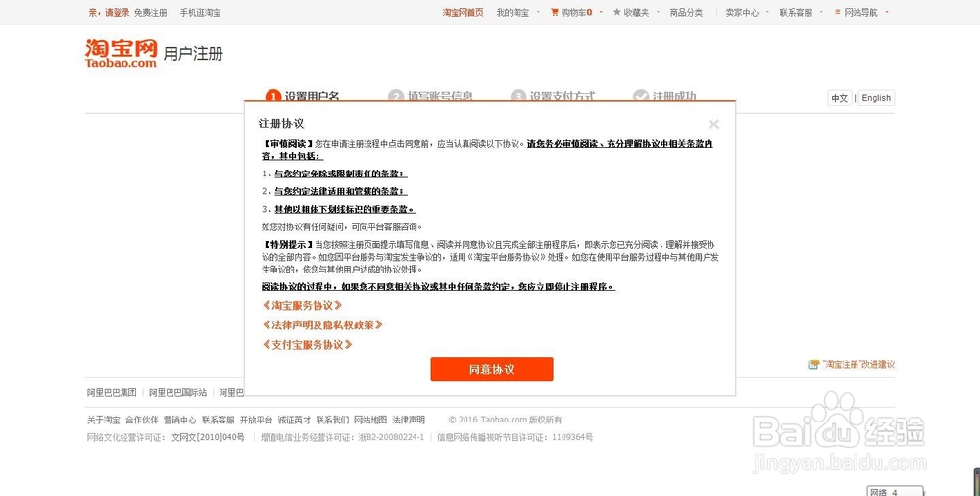Open the 《淘宝服务协议》 link

click(302, 305)
